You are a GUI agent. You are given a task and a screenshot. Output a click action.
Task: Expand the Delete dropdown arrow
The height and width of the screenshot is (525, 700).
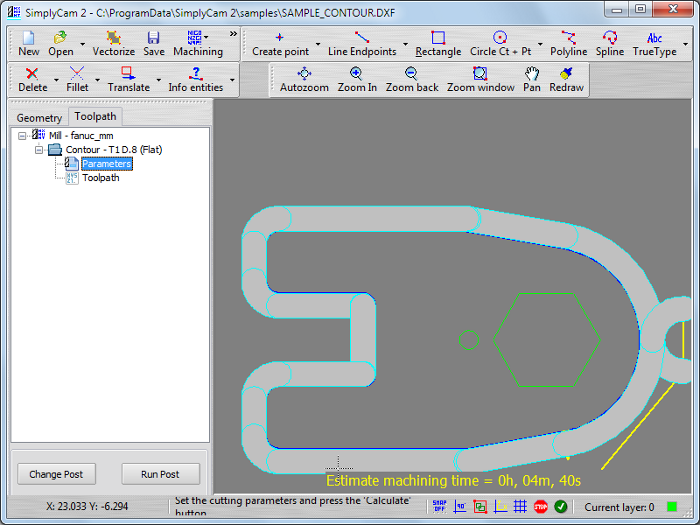(56, 80)
